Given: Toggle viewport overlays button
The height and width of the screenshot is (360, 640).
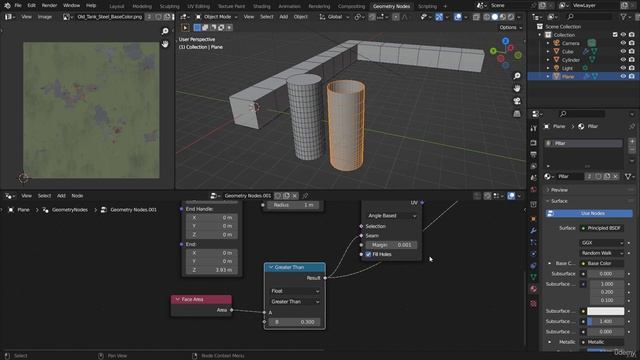Looking at the screenshot, I should [x=458, y=17].
